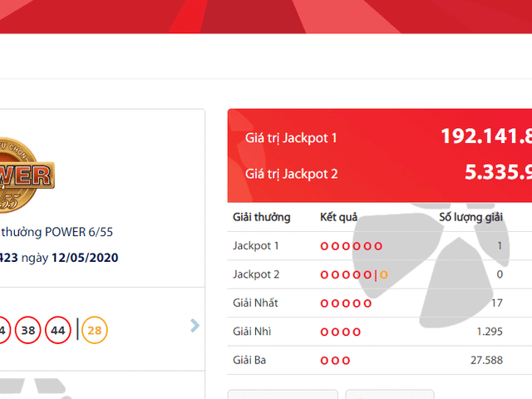Select the red number 44 ball
The height and width of the screenshot is (399, 532).
58,330
